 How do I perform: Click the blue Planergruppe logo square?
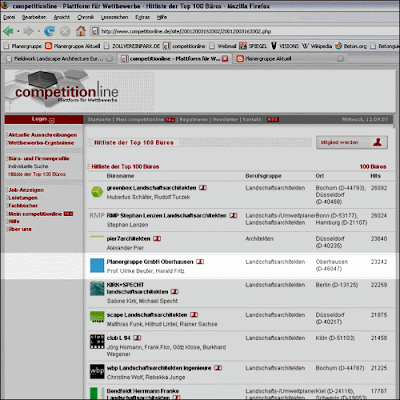[97, 265]
